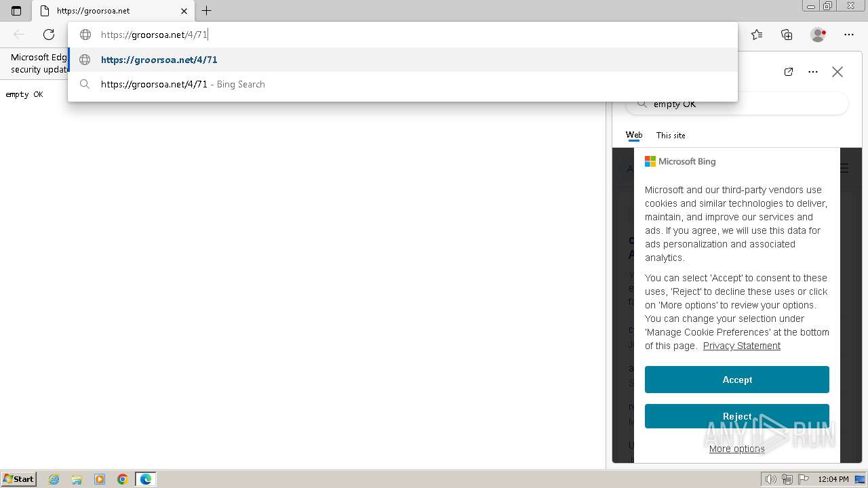Viewport: 868px width, 488px height.
Task: Click the Microsoft Edge security update notification text
Action: [x=39, y=63]
